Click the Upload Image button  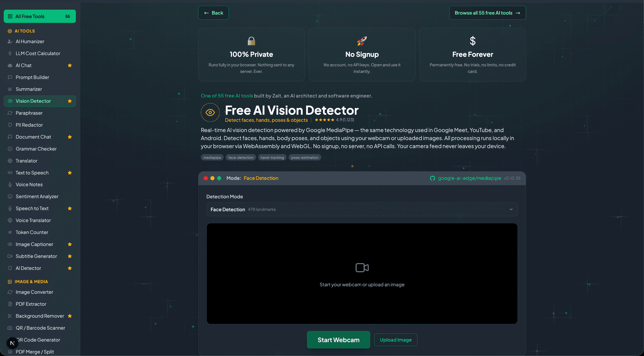point(396,340)
